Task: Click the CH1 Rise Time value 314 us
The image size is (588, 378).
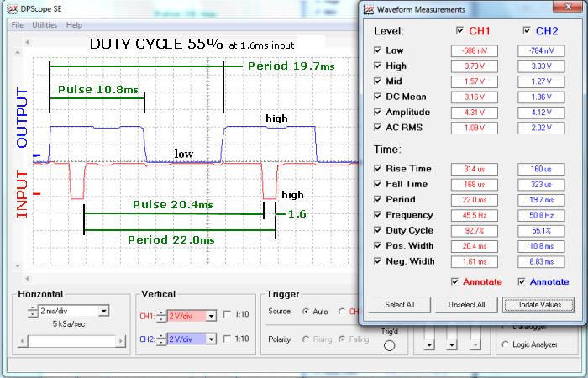Action: (x=475, y=169)
